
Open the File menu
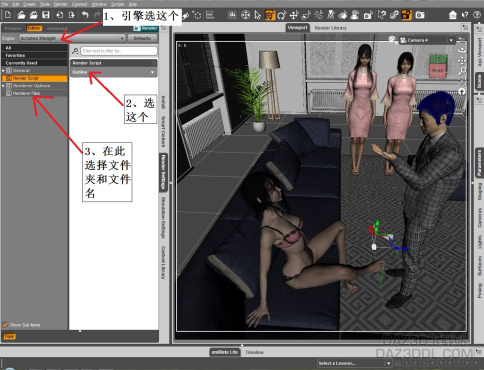point(5,4)
